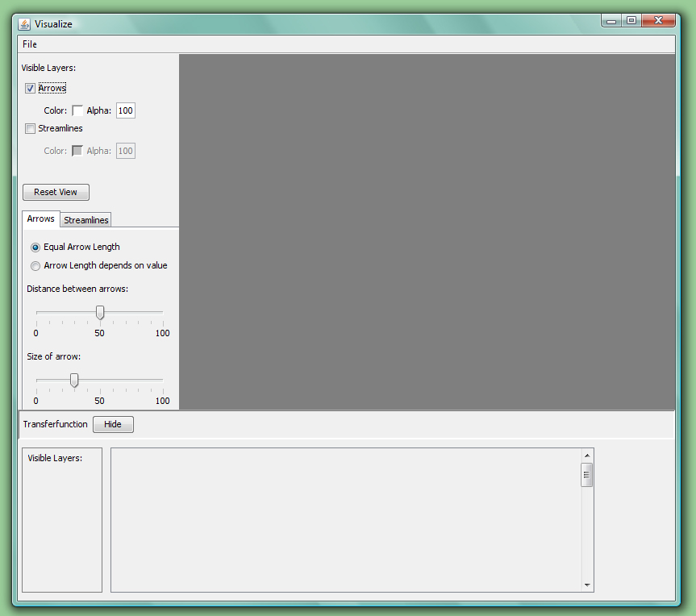Click the Arrows Alpha input field
The image size is (696, 616).
(126, 110)
